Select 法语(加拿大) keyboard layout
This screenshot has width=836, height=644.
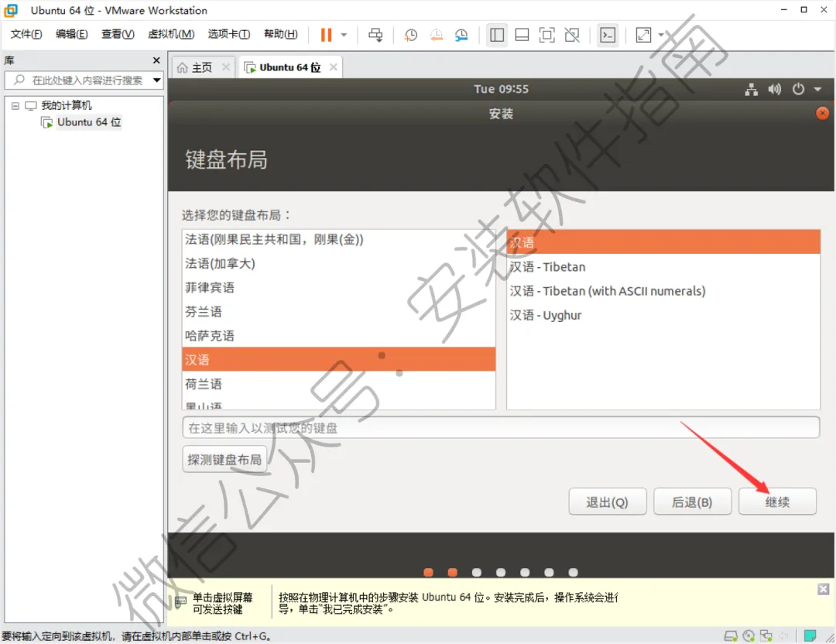point(338,263)
